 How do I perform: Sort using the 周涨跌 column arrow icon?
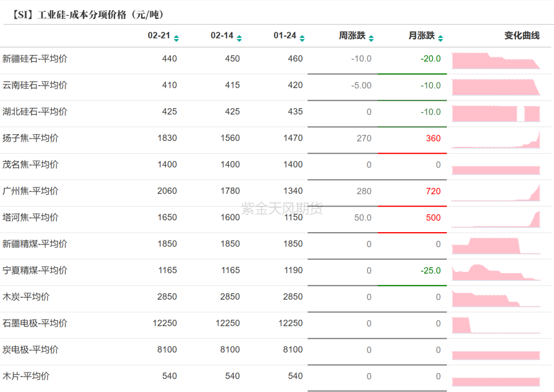pos(371,38)
